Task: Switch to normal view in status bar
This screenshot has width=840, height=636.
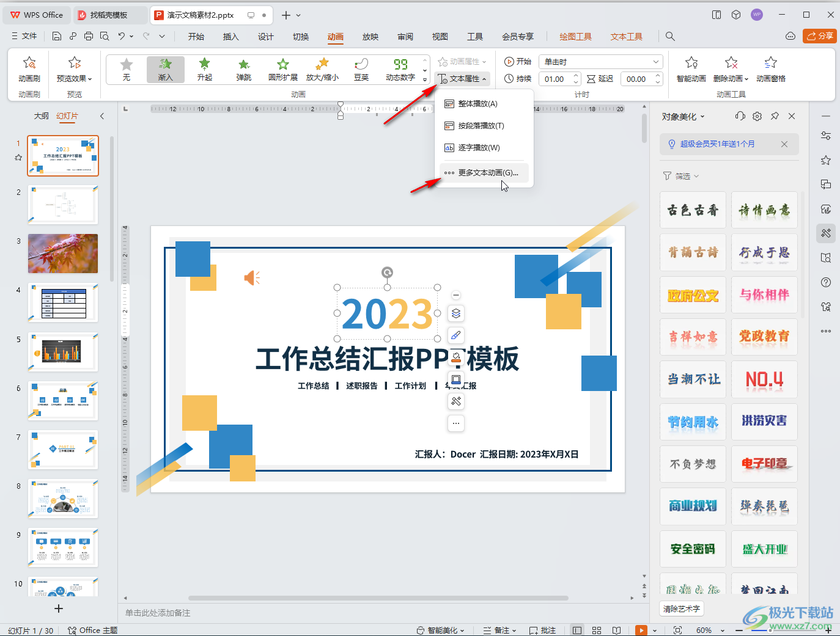Action: [577, 630]
